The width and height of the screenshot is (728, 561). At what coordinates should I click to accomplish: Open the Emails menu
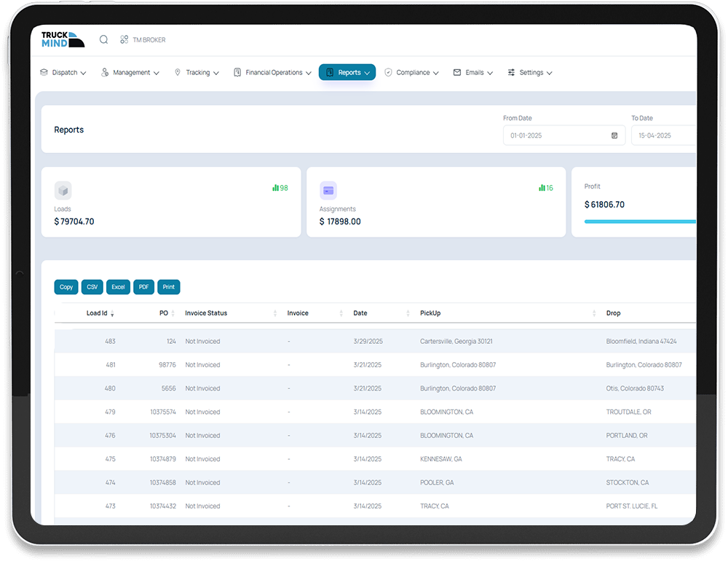click(x=473, y=72)
